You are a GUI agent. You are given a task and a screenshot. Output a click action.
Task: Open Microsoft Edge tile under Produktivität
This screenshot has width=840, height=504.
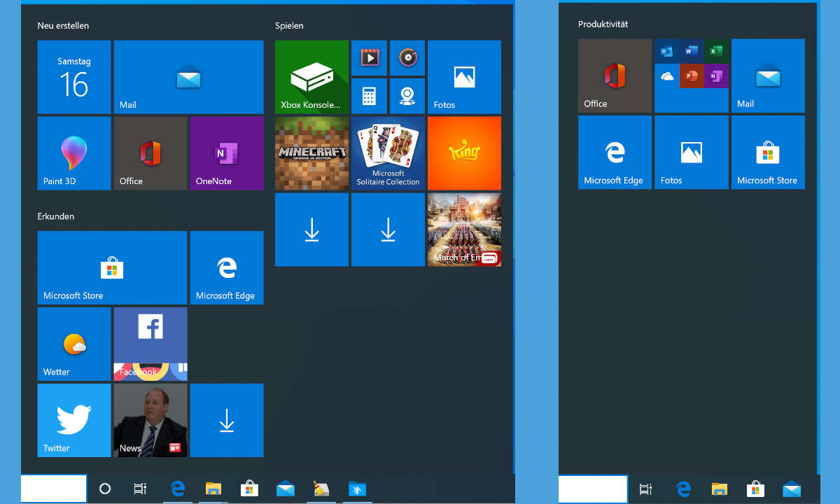pos(615,152)
